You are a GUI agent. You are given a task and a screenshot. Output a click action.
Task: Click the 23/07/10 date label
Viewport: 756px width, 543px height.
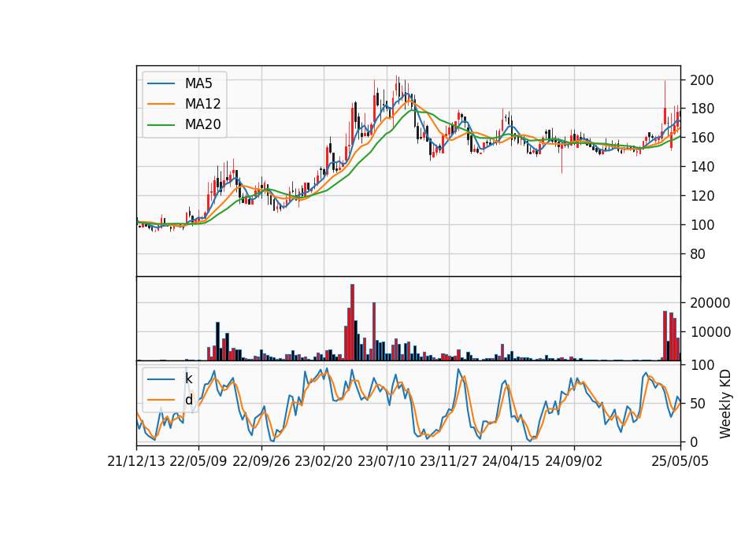[x=386, y=461]
